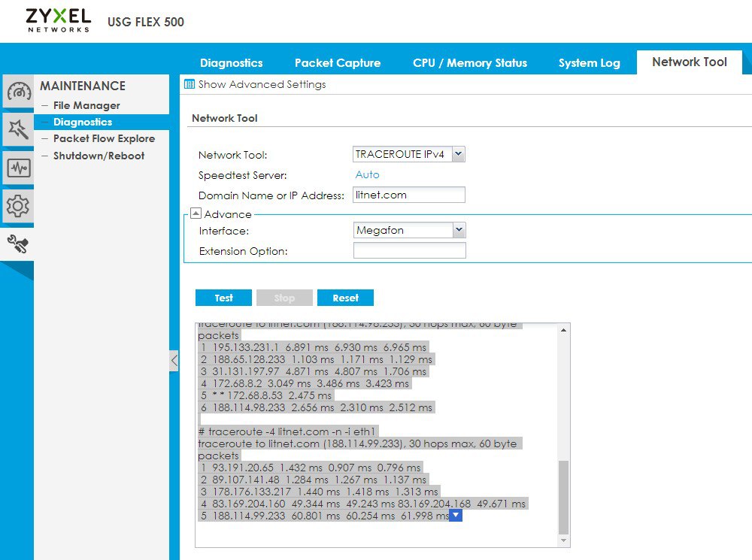Image resolution: width=752 pixels, height=560 pixels.
Task: Focus the Extension Option input field
Action: pyautogui.click(x=410, y=250)
